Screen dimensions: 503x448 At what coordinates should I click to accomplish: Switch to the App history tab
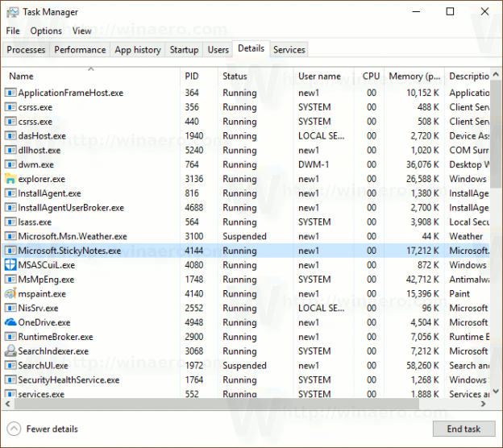tap(138, 50)
